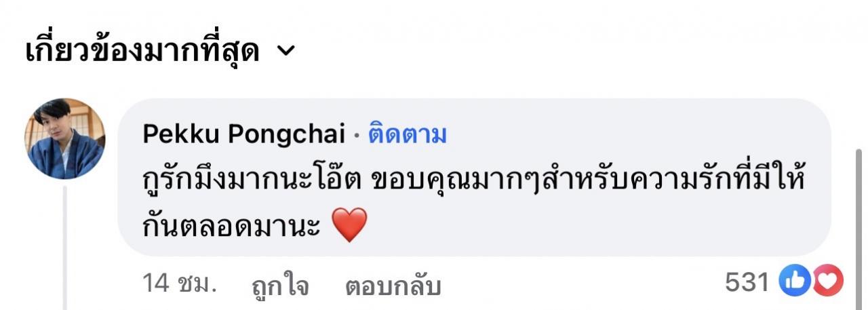Click the comment line starting กูรักมึงมากนะโอ๊ต
The width and height of the screenshot is (868, 310).
pyautogui.click(x=473, y=182)
